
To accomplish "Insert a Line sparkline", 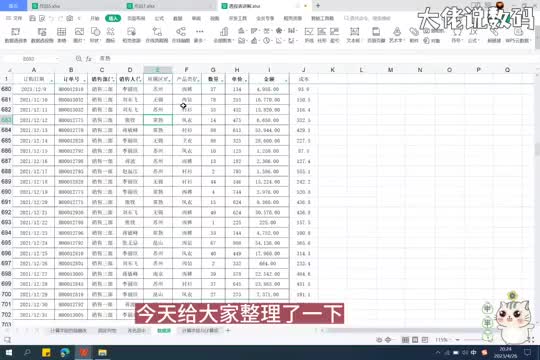I will pyautogui.click(x=309, y=35).
